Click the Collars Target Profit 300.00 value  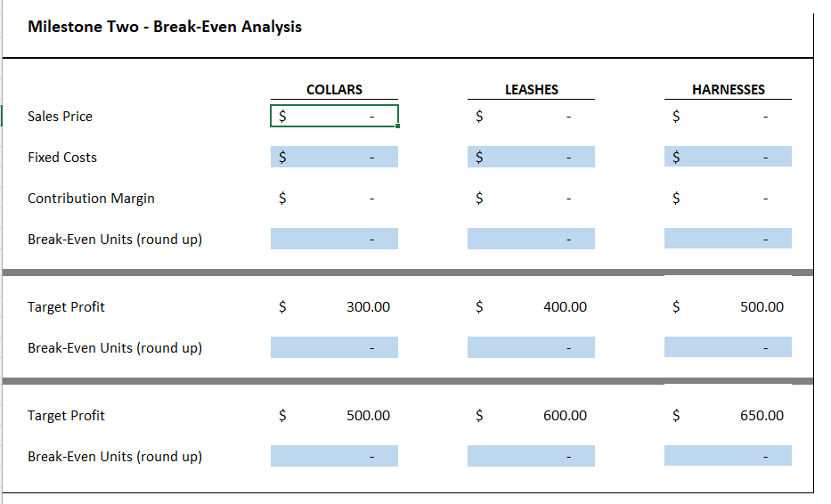[x=369, y=307]
